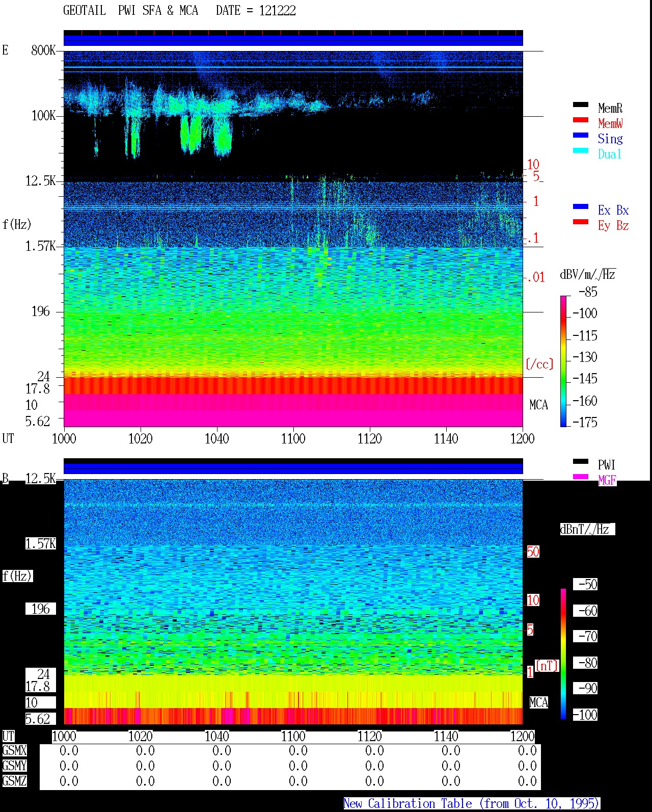
Task: Click the GSMX row label
Action: [14, 750]
